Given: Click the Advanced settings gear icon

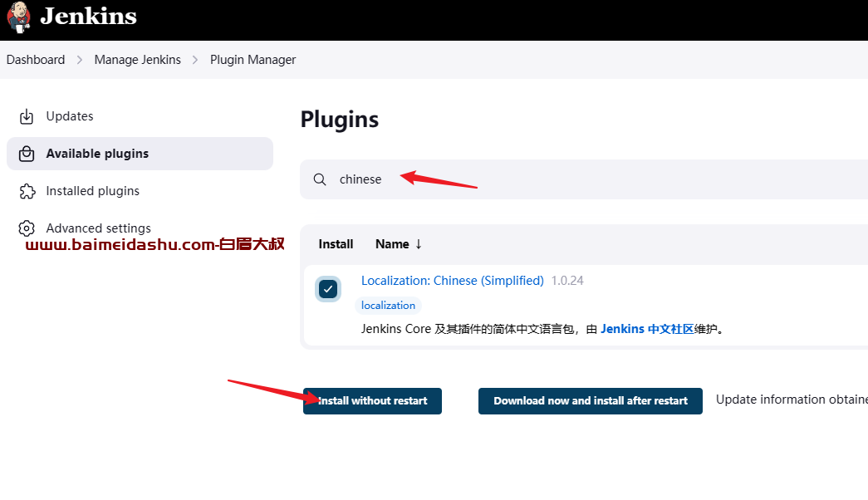Looking at the screenshot, I should point(27,228).
